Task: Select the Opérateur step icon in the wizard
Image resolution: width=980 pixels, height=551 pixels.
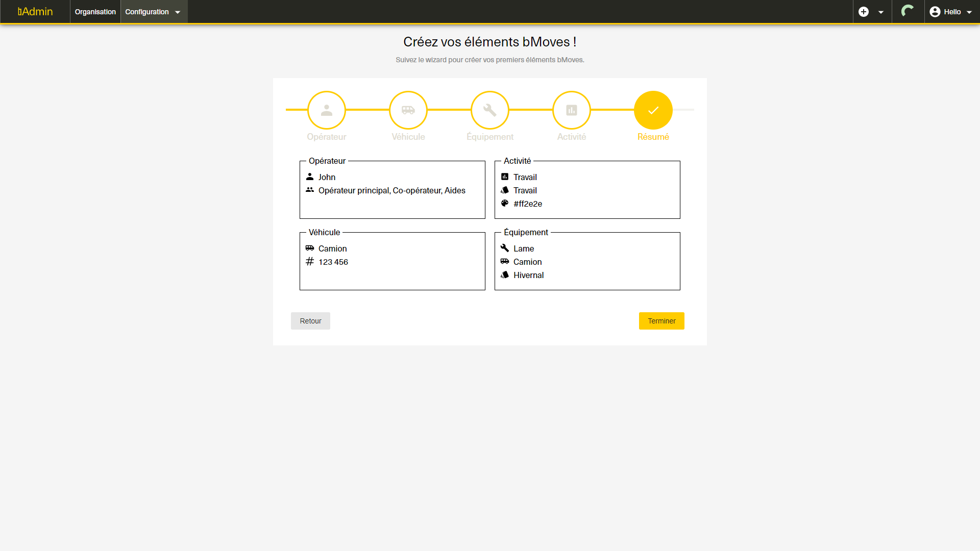Action: 326,110
